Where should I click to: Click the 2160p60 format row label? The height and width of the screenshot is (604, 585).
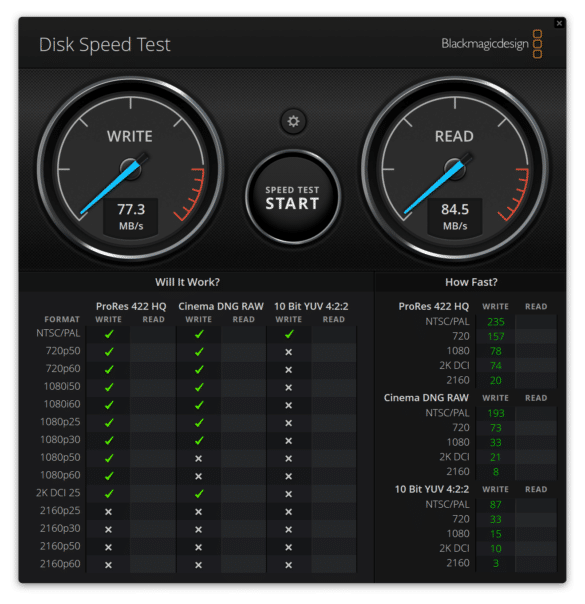(60, 564)
